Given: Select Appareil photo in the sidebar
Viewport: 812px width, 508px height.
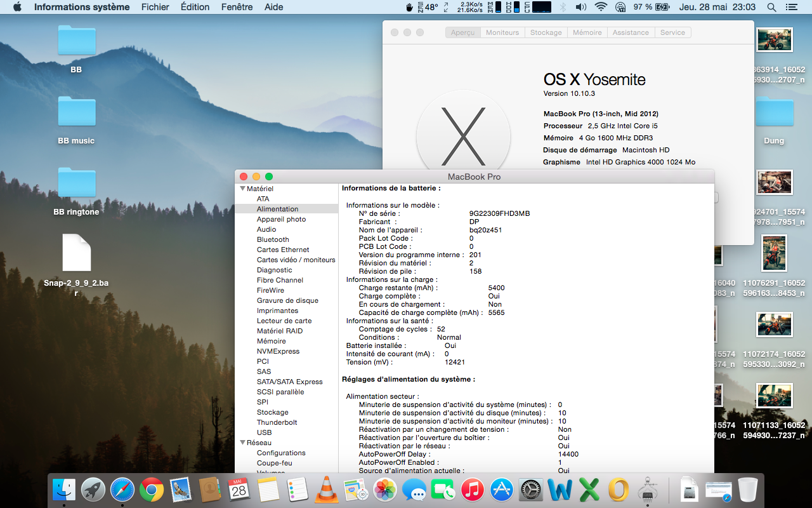Looking at the screenshot, I should click(281, 219).
